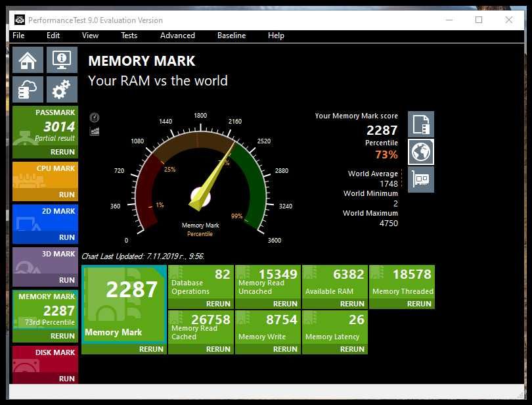Run the CPU Mark test
Image resolution: width=532 pixels, height=405 pixels.
pyautogui.click(x=66, y=195)
